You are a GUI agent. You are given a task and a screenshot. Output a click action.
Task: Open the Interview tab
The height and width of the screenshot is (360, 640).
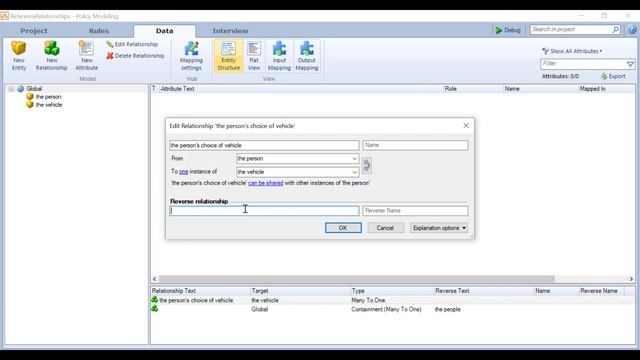(230, 31)
